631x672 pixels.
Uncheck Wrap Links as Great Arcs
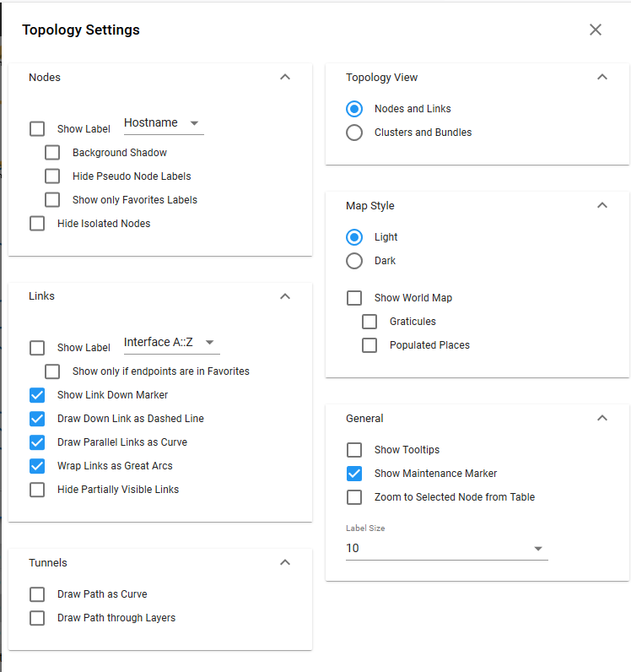tap(37, 466)
